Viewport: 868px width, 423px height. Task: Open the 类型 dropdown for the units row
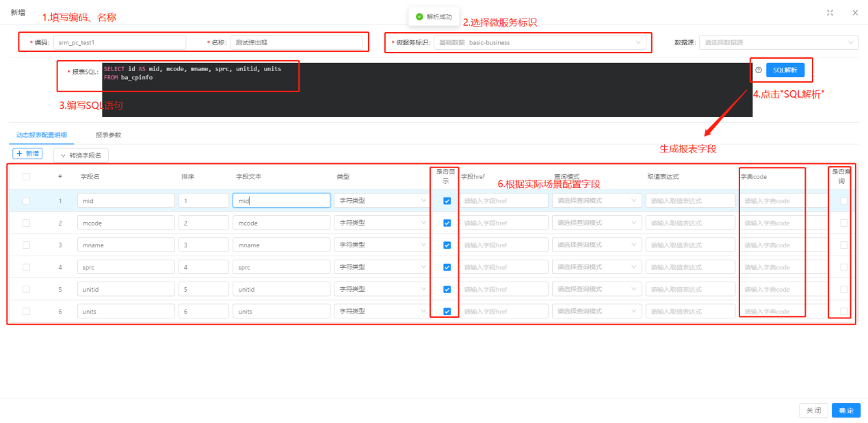pos(382,311)
